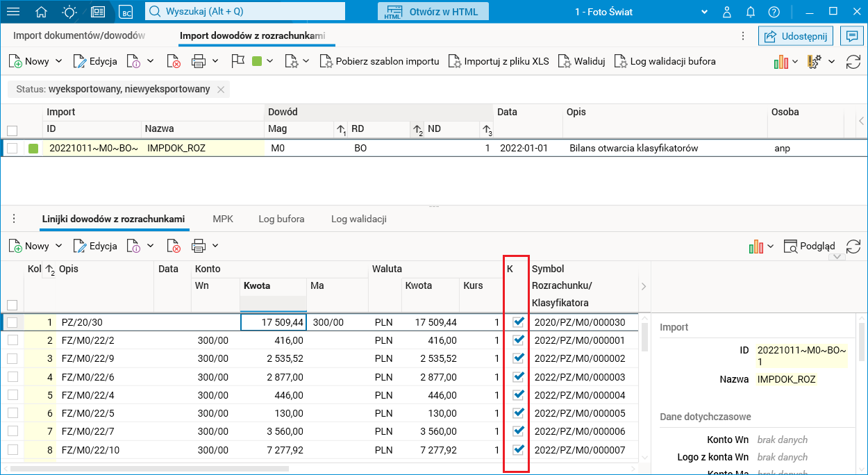Click Importuj z pliku XLS

coord(499,61)
